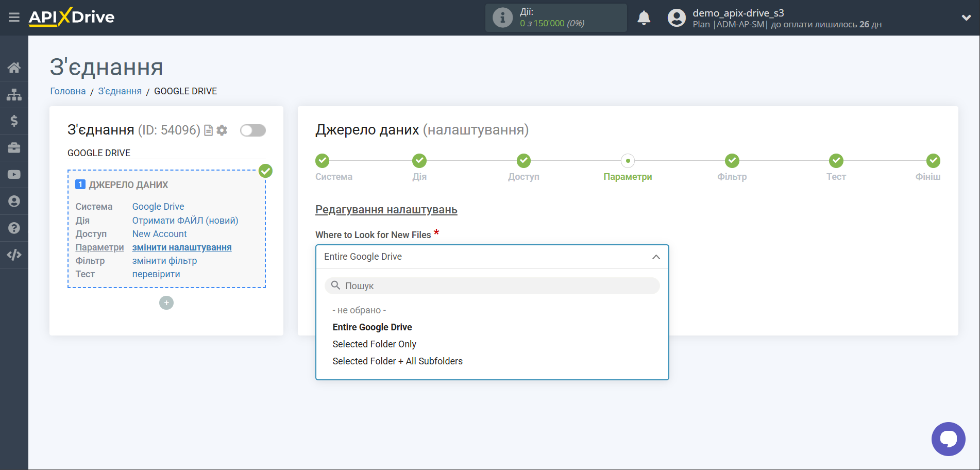Open the briefcase sidebar icon
980x470 pixels.
(x=14, y=148)
